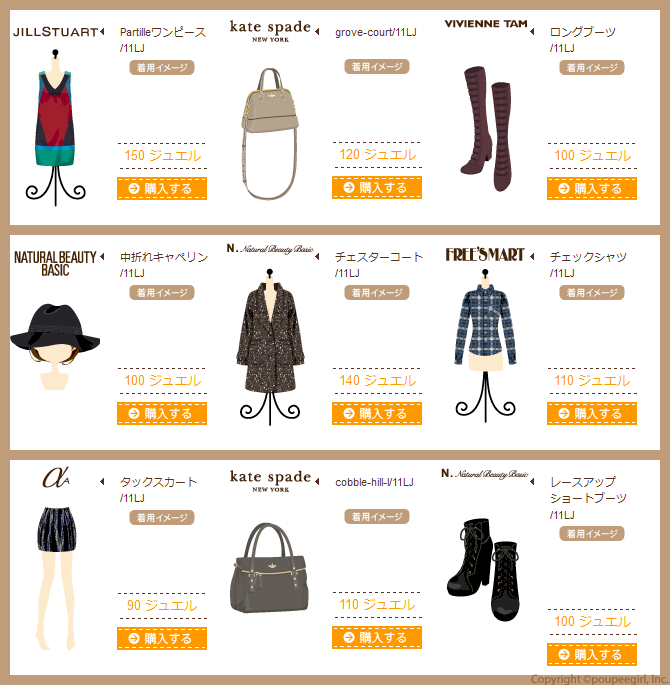Select the black fedora hat image

[x=55, y=346]
